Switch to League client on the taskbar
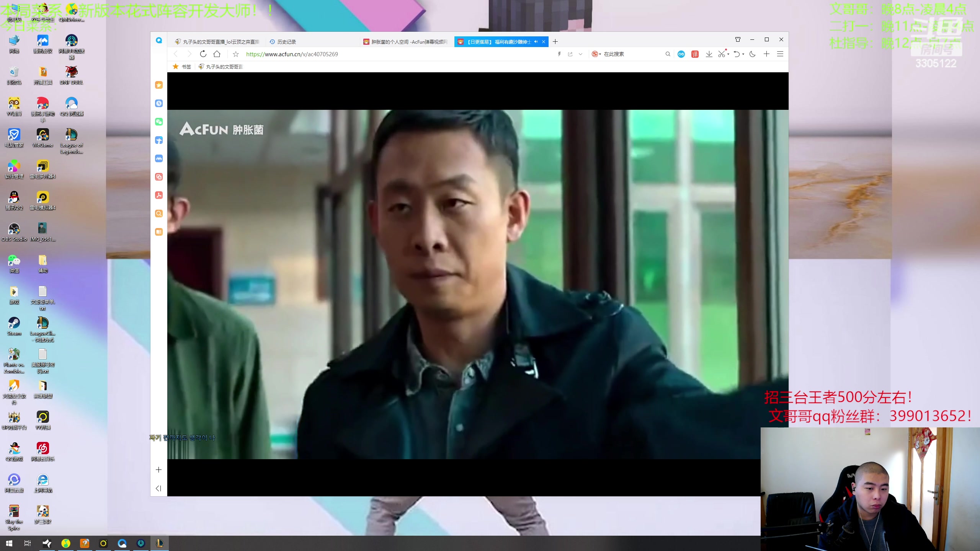Image resolution: width=980 pixels, height=551 pixels. pyautogui.click(x=160, y=543)
